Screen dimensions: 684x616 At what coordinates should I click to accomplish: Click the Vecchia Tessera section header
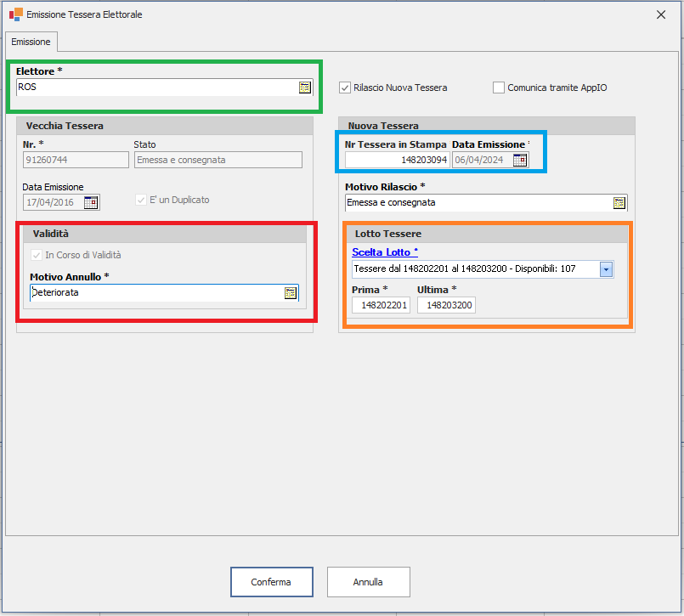pyautogui.click(x=165, y=126)
